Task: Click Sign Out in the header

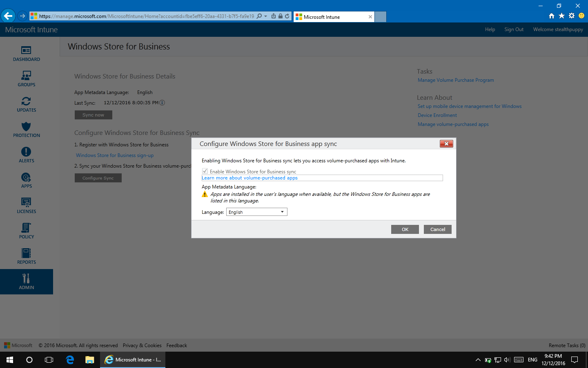Action: [514, 29]
